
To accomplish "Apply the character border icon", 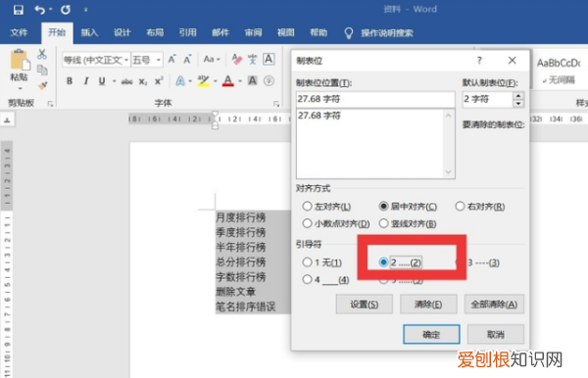I will 269,59.
